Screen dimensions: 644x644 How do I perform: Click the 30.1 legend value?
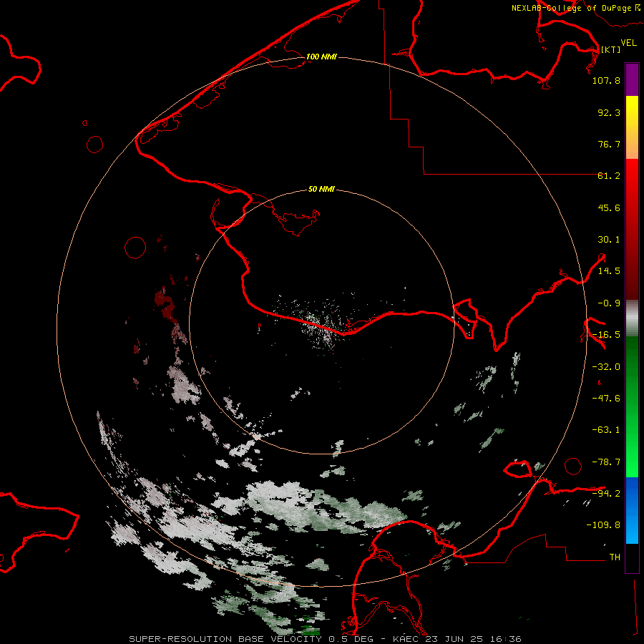point(609,240)
